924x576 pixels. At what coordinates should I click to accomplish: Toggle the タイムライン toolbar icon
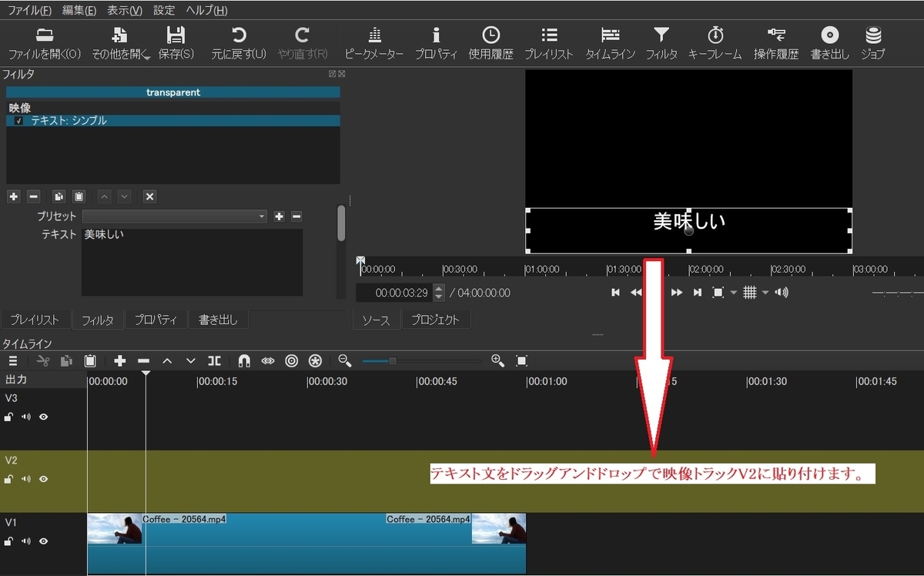[610, 44]
